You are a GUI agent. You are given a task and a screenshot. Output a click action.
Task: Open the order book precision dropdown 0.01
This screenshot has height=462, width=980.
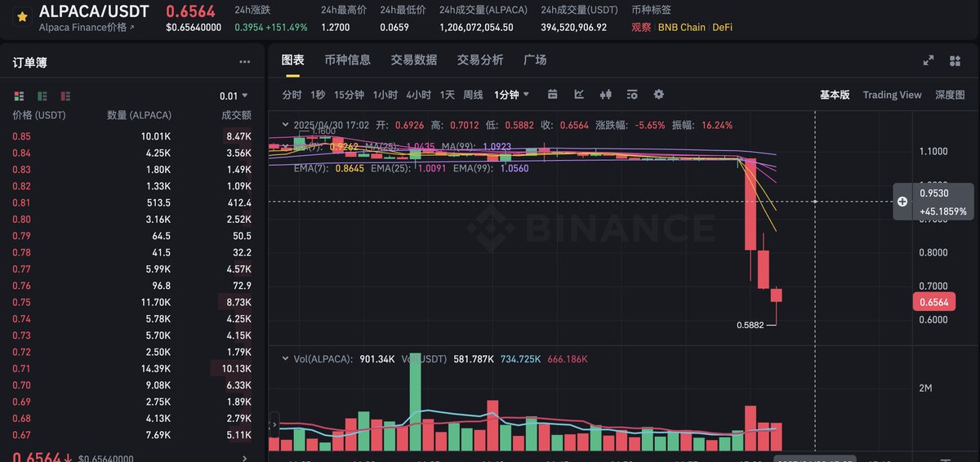click(x=234, y=96)
